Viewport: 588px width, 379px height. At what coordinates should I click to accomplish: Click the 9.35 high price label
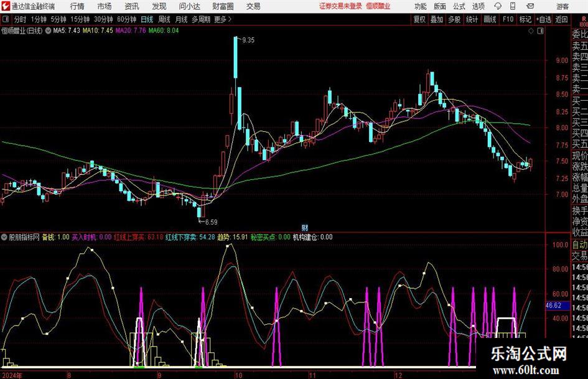click(248, 40)
